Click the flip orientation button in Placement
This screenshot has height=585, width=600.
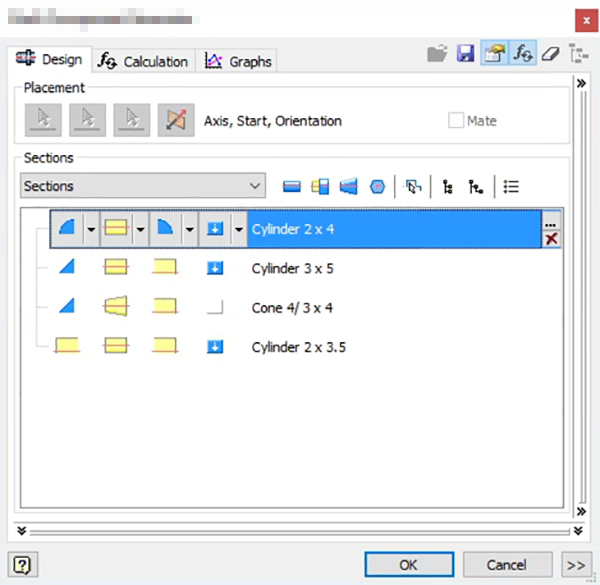click(176, 120)
